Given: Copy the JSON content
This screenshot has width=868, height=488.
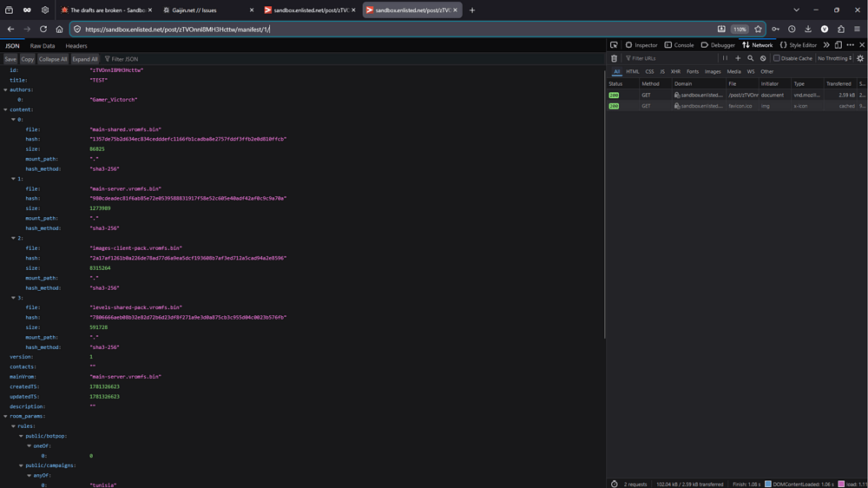Looking at the screenshot, I should 28,59.
